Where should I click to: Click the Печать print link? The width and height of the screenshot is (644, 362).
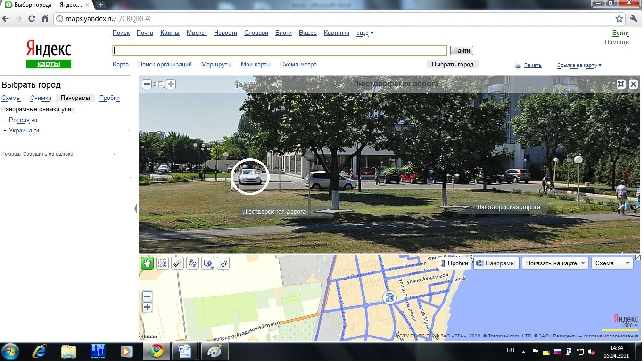[533, 66]
